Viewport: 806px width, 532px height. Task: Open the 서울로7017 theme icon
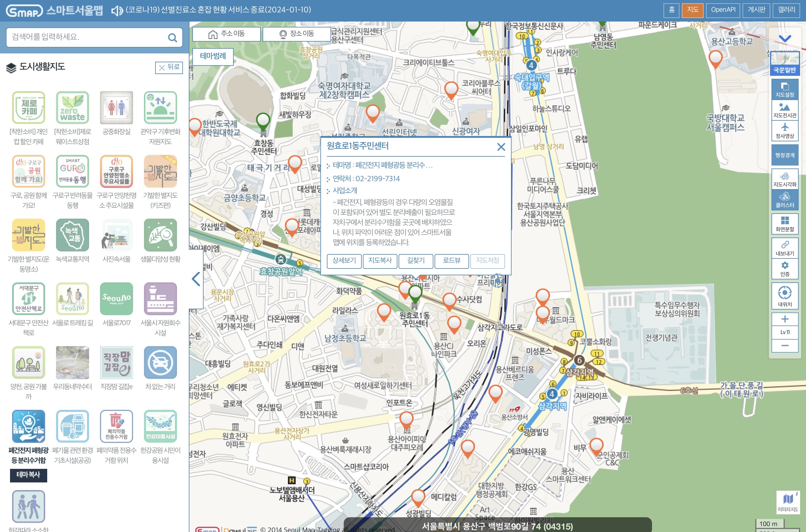click(116, 299)
